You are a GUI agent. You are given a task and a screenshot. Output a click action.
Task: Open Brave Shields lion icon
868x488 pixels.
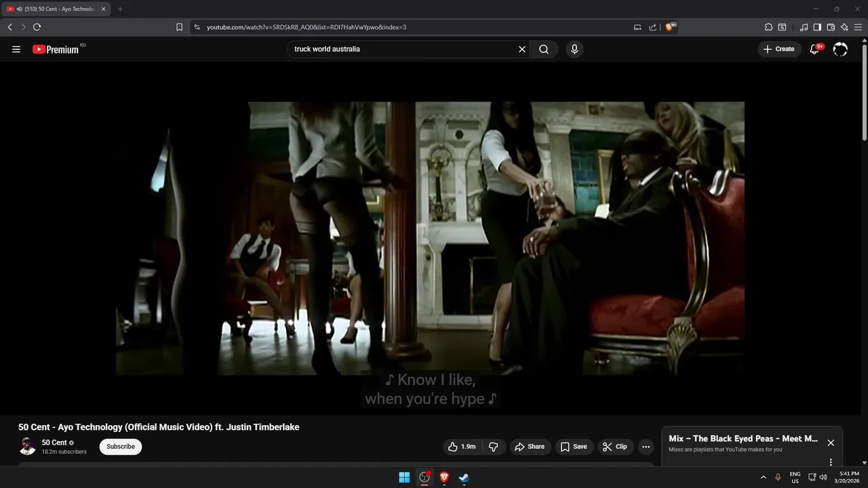pos(670,27)
